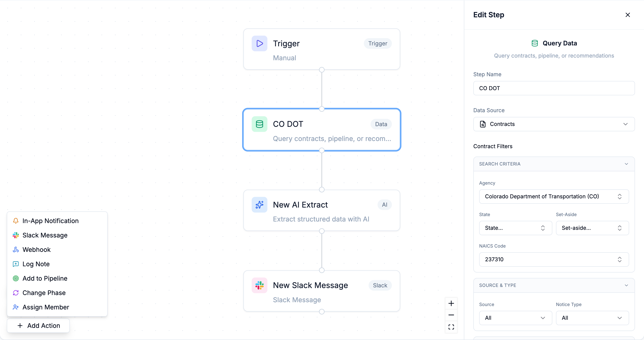Click the bell icon for In-App Notification
Viewport: 644px width, 340px height.
[16, 221]
